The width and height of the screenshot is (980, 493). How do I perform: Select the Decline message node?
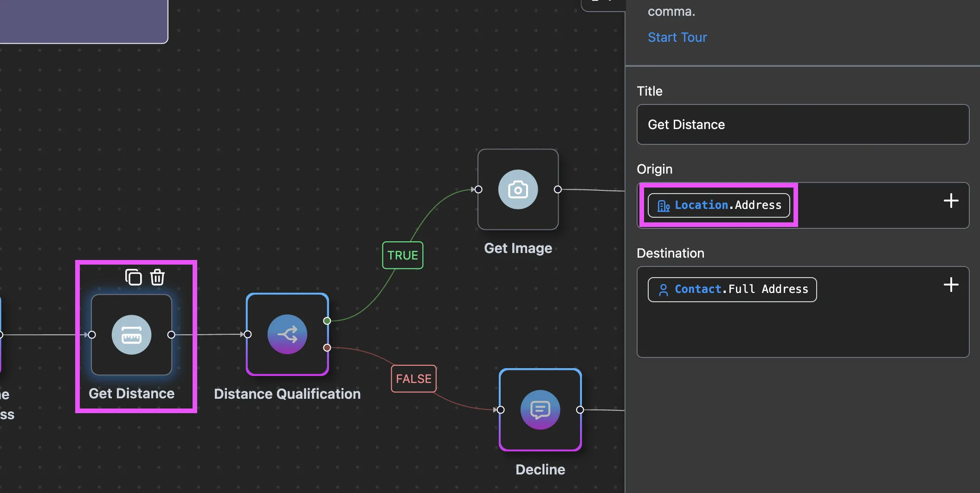pyautogui.click(x=540, y=410)
